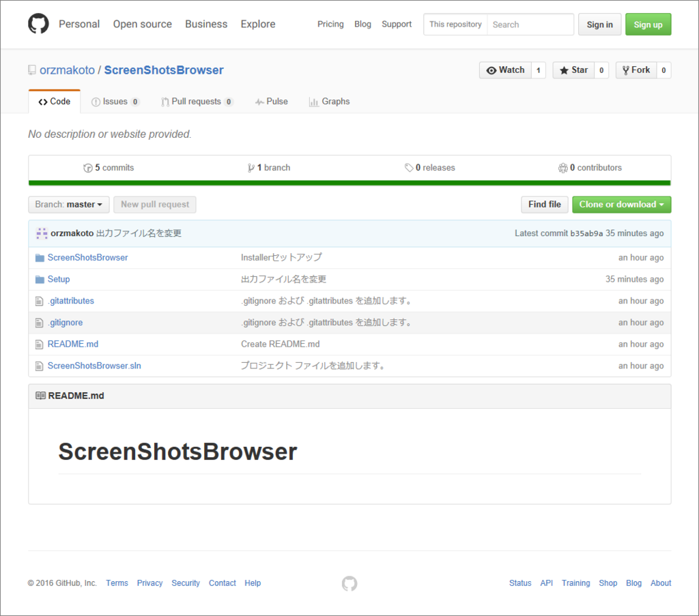
Task: Open the 5 commits link
Action: pyautogui.click(x=109, y=168)
